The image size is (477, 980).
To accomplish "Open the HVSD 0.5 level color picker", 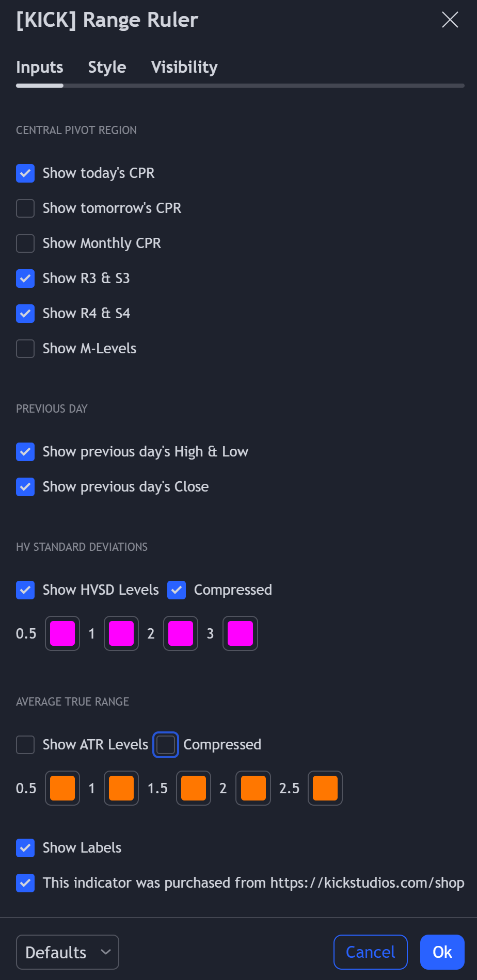I will coord(62,633).
